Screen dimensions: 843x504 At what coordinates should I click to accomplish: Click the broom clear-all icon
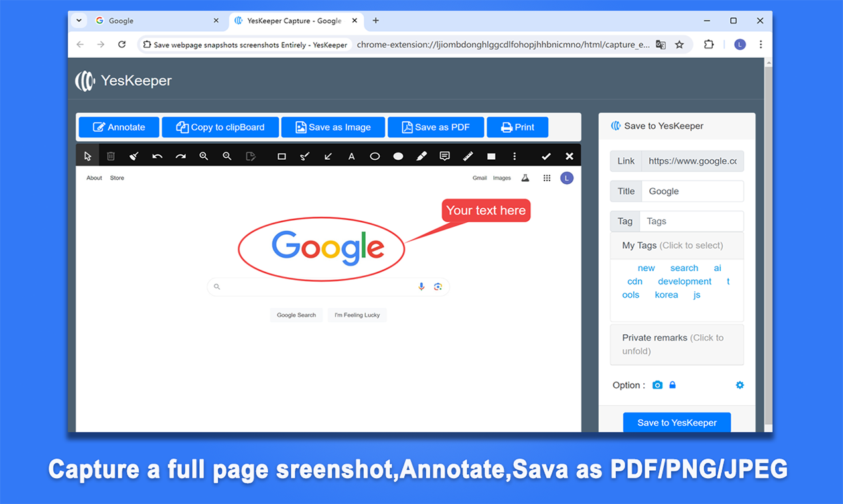pyautogui.click(x=134, y=157)
